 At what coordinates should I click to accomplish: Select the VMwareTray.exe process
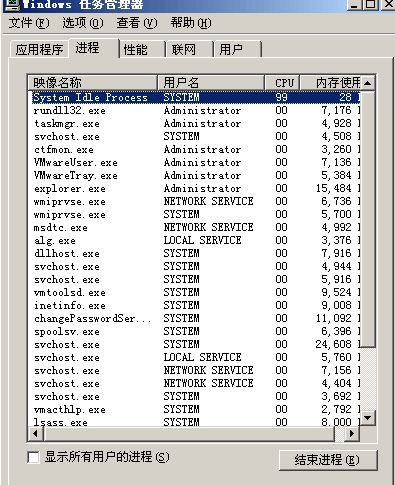pyautogui.click(x=196, y=175)
